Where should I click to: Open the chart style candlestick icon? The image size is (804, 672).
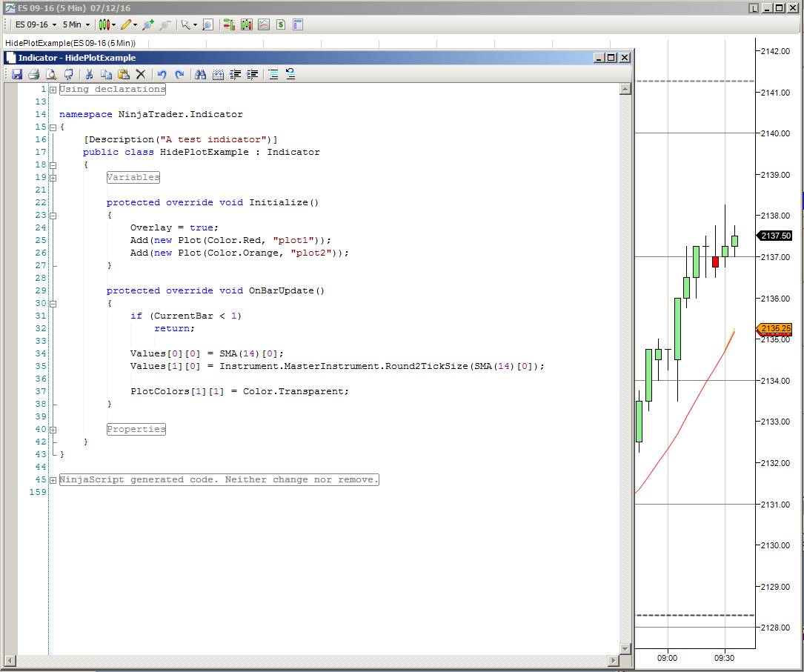(x=104, y=24)
